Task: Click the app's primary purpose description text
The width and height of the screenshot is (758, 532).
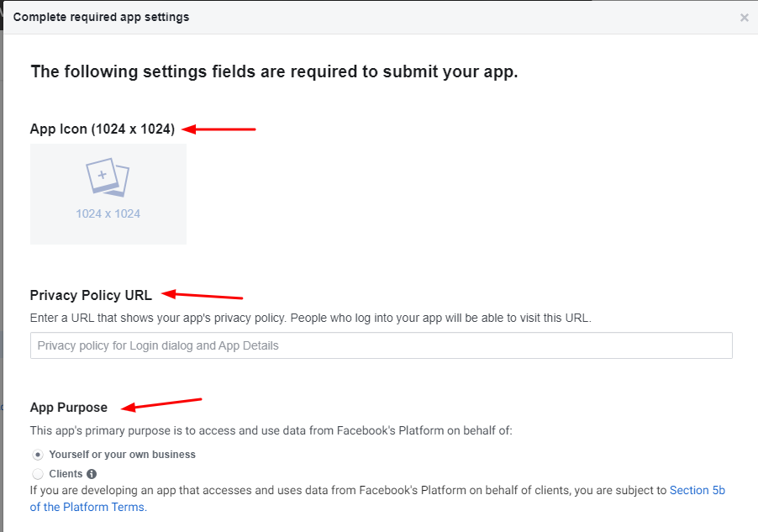Action: point(271,430)
